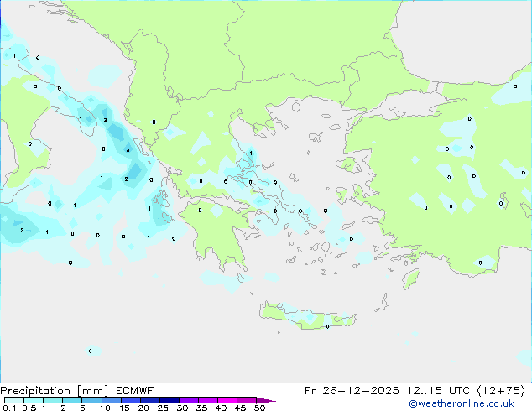This screenshot has height=411, width=532.
Task: Click the legend tick label 40
Action: point(221,408)
